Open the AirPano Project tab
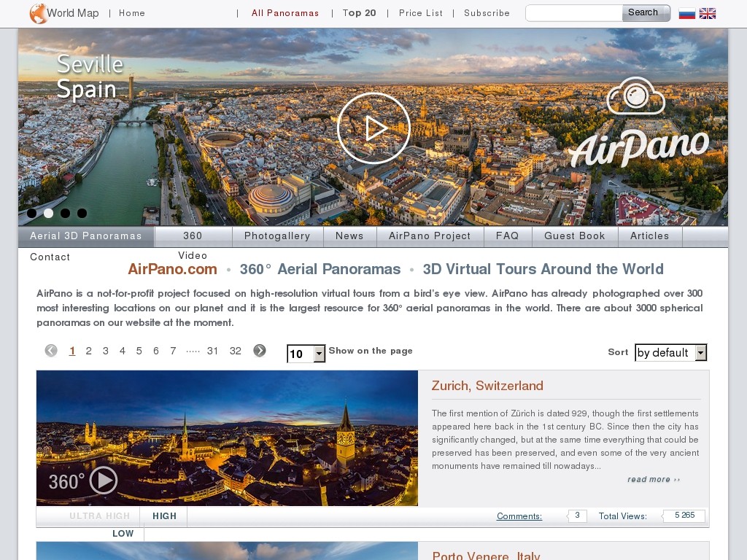 (x=430, y=236)
